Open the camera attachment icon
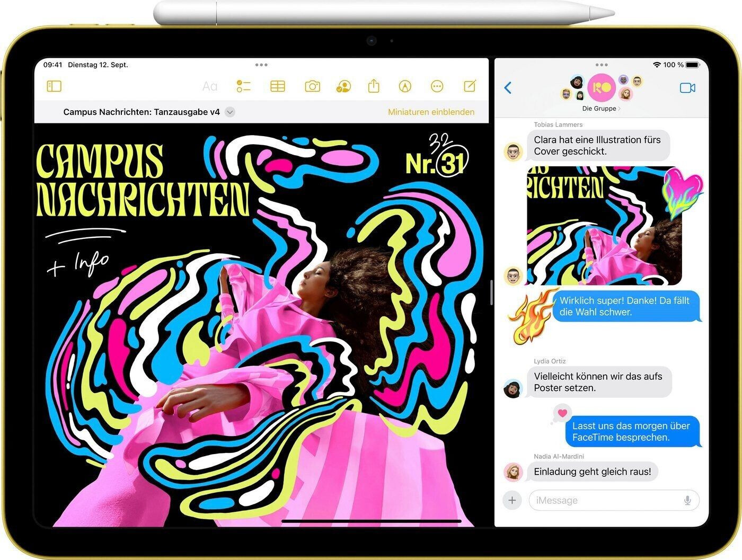 pyautogui.click(x=312, y=86)
